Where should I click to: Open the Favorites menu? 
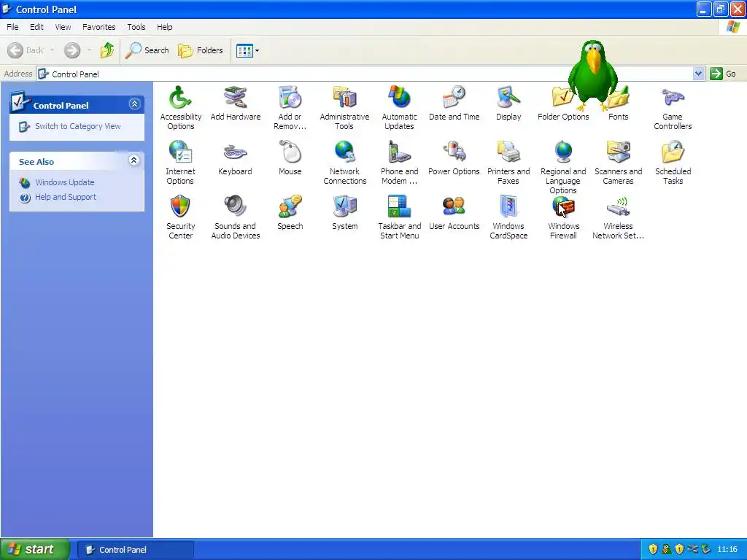98,27
